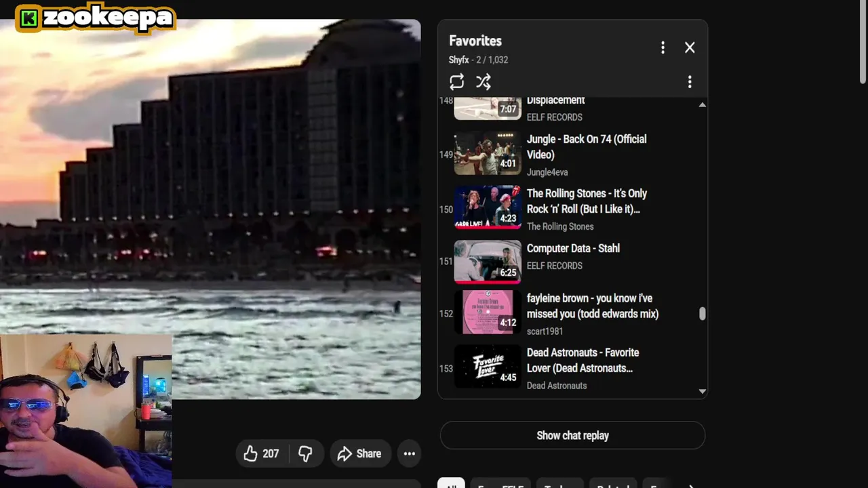868x488 pixels.
Task: Click the video player to pause
Action: point(210,209)
